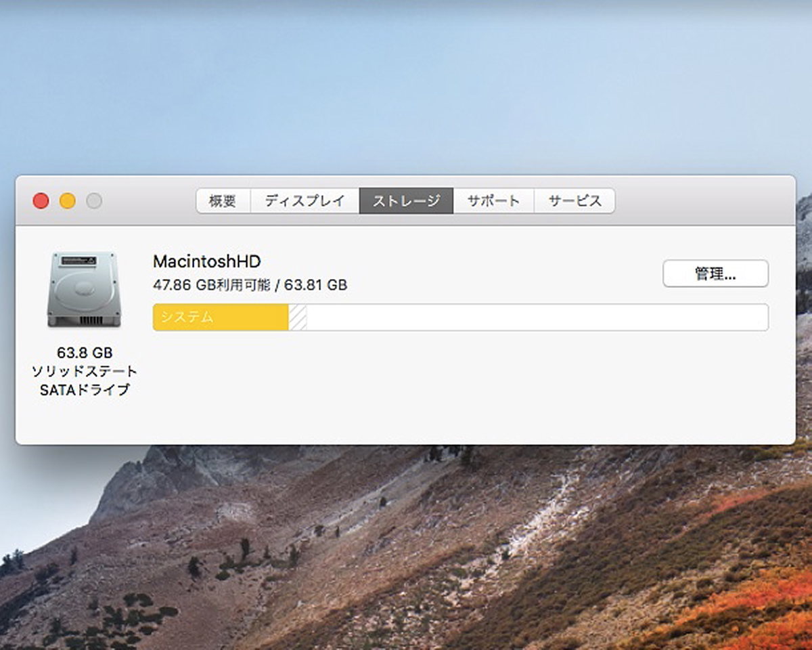Image resolution: width=812 pixels, height=650 pixels.
Task: Click the SATAドライブ label
Action: coord(85,390)
